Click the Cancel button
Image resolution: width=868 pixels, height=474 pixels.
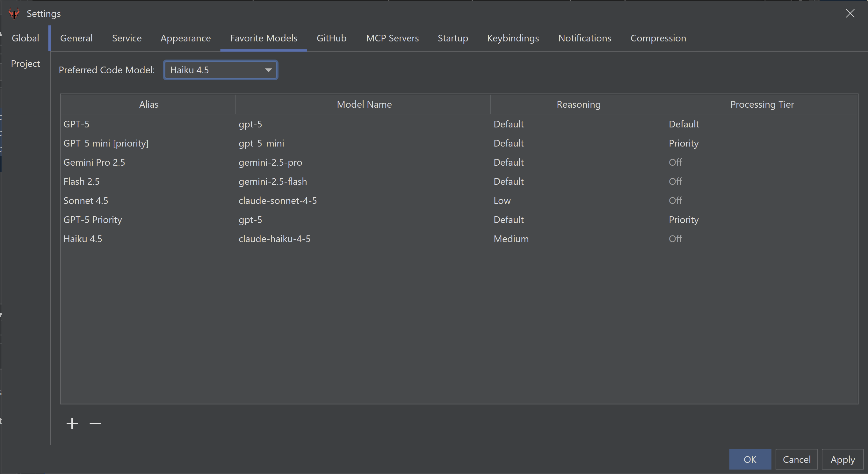click(796, 460)
